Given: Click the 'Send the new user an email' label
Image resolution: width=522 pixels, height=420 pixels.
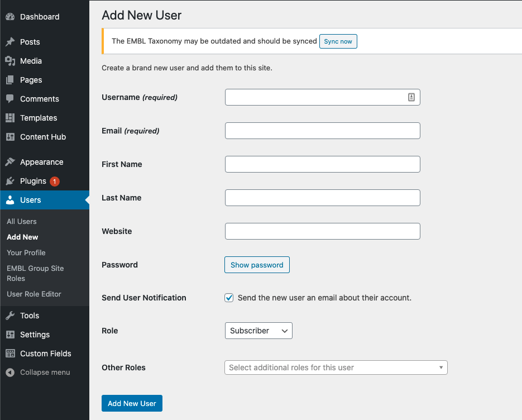Looking at the screenshot, I should 324,298.
